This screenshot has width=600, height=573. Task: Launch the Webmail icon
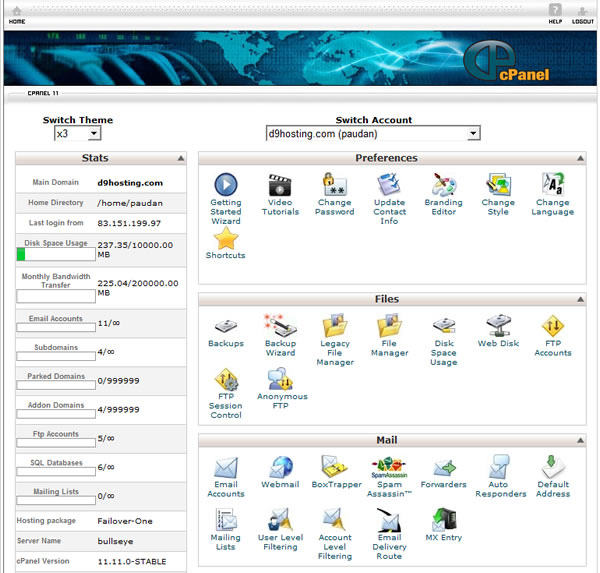point(280,467)
